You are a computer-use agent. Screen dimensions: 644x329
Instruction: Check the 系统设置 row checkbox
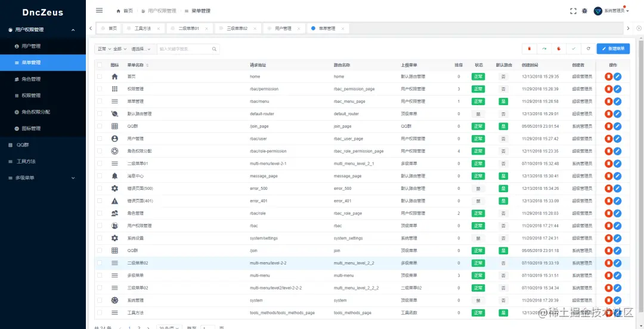point(100,238)
